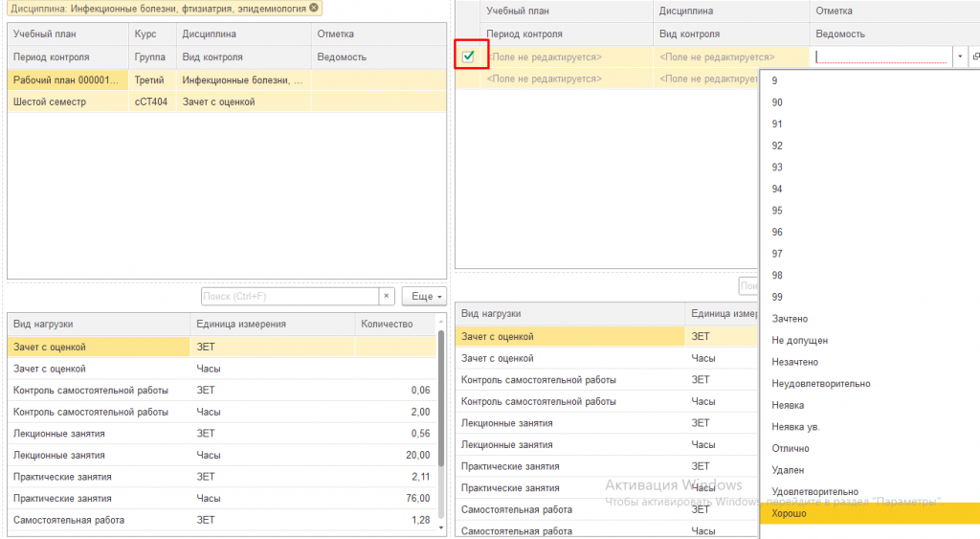This screenshot has width=980, height=539.
Task: Clear the search field with the X icon
Action: pyautogui.click(x=387, y=297)
